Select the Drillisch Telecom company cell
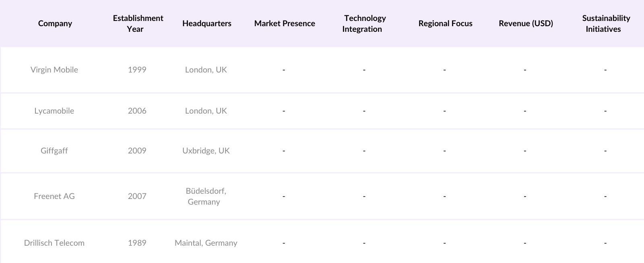This screenshot has width=644, height=263. point(54,243)
